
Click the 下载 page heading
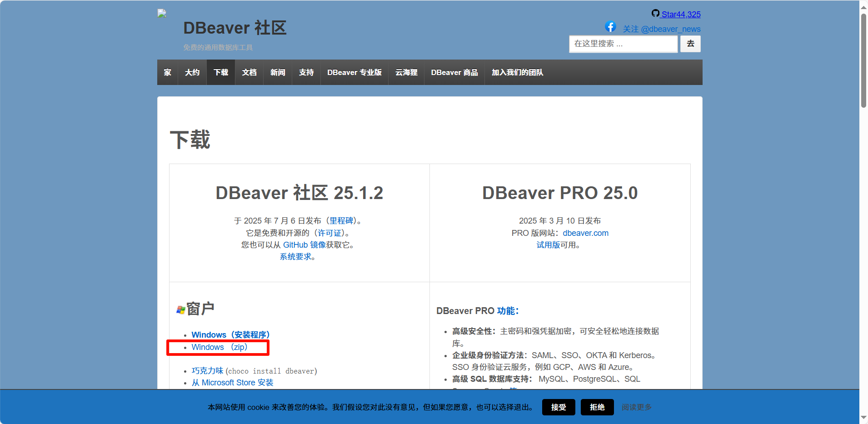(x=190, y=140)
